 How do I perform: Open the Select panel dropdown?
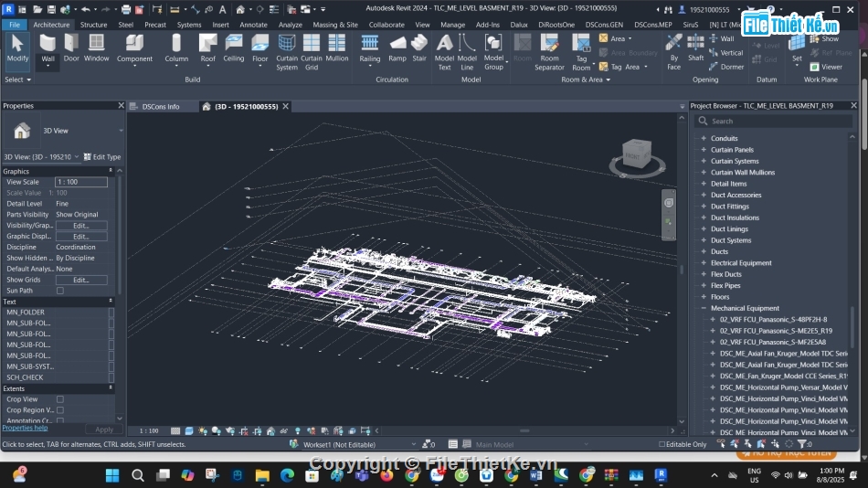[x=17, y=80]
